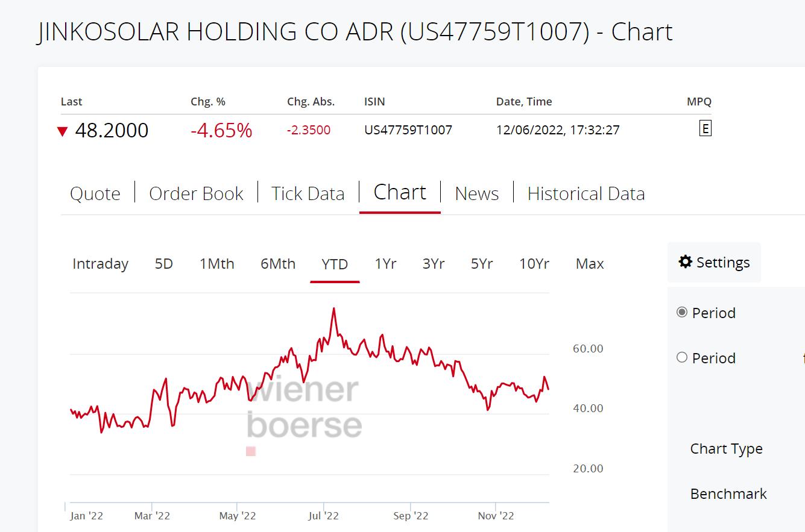
Task: Click the Chart Type setting label
Action: (x=726, y=449)
